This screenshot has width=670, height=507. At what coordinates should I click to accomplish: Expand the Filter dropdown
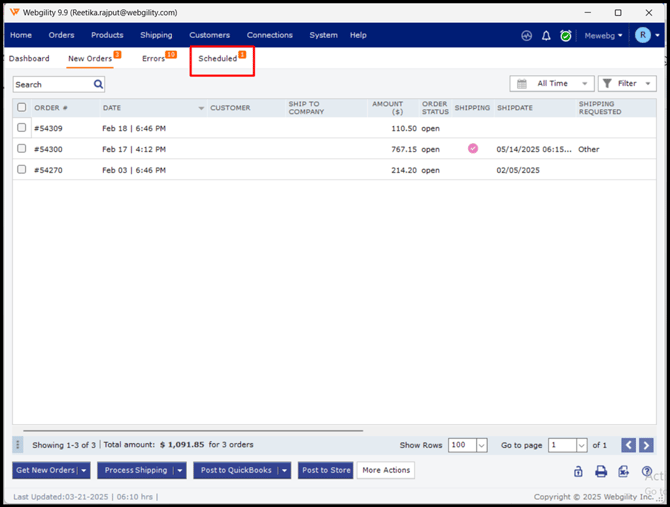click(627, 84)
